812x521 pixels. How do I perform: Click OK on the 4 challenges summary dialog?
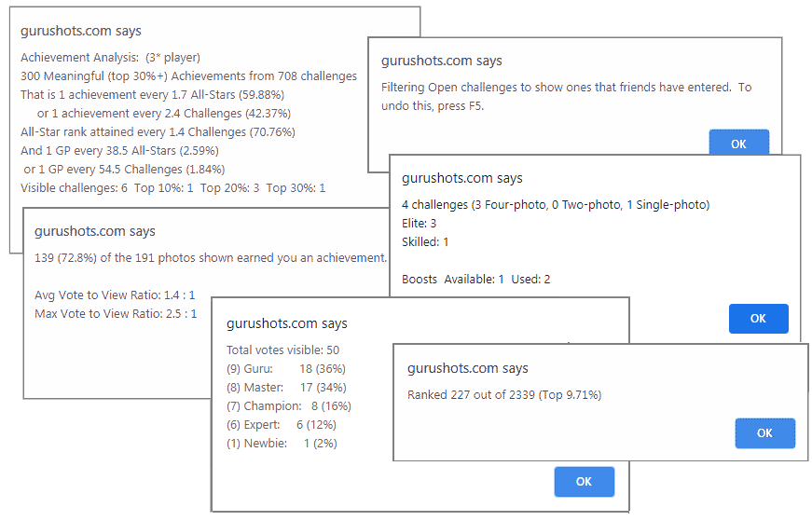pyautogui.click(x=759, y=319)
